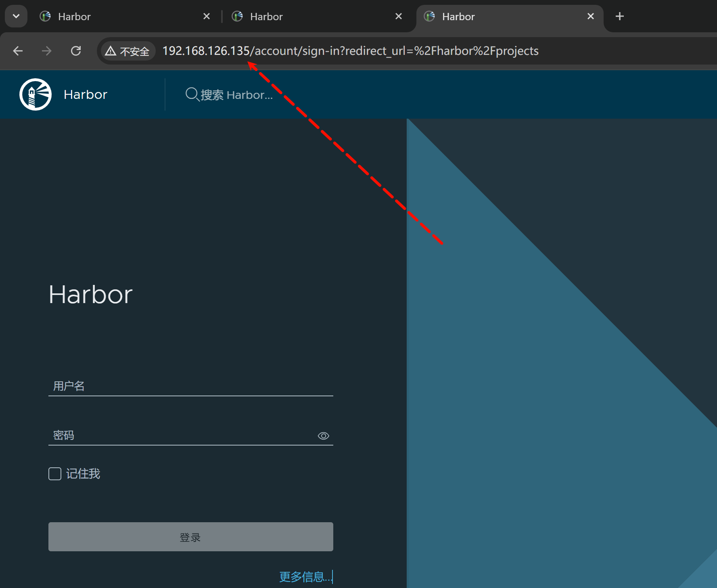
Task: Switch to the second Harbor tab
Action: pos(307,17)
